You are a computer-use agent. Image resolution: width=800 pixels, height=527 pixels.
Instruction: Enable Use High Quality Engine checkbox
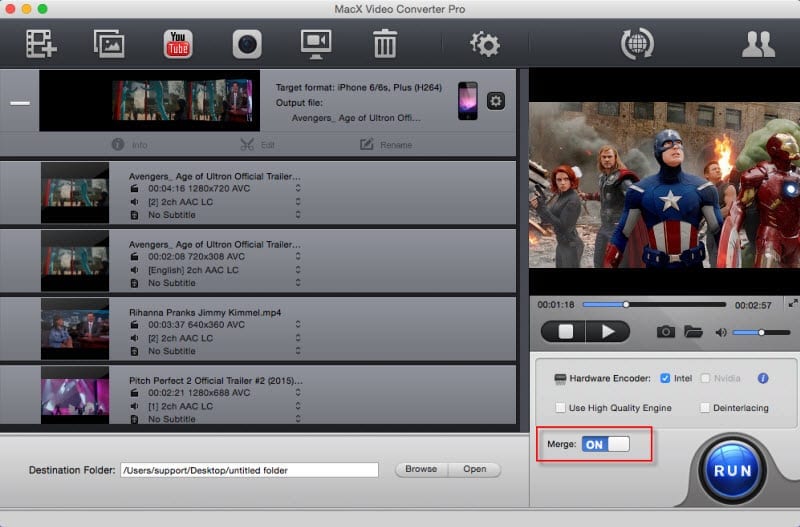point(560,408)
